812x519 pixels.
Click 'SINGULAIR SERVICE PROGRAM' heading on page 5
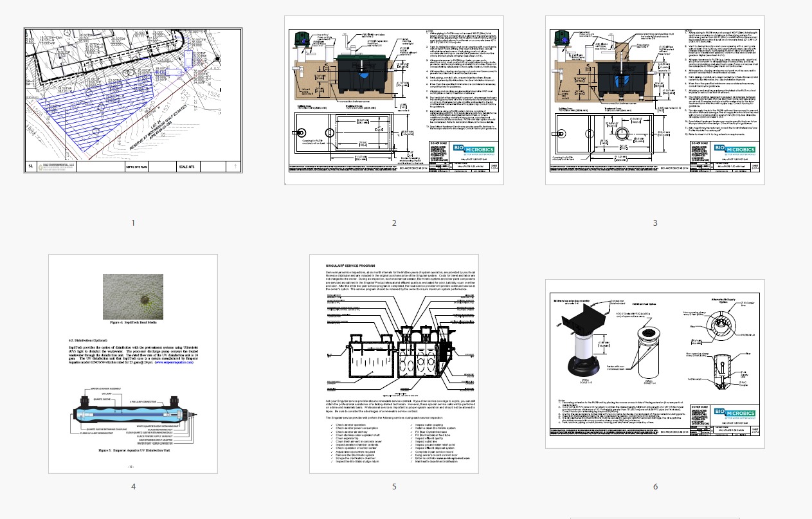pyautogui.click(x=351, y=266)
